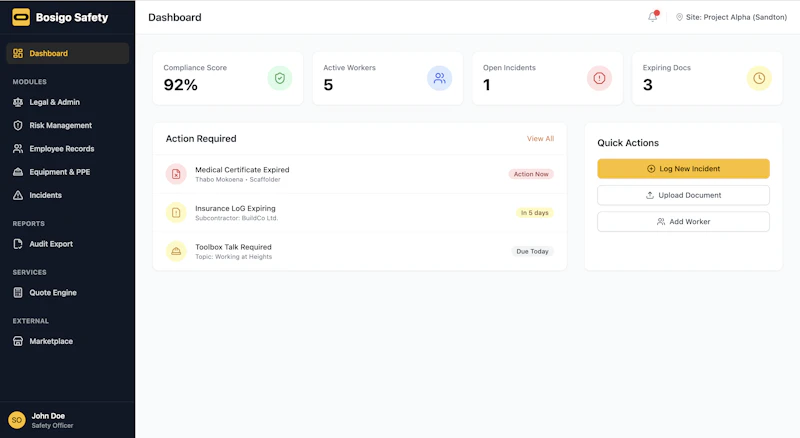Open the Open Incidents card
This screenshot has width=800, height=438.
547,78
